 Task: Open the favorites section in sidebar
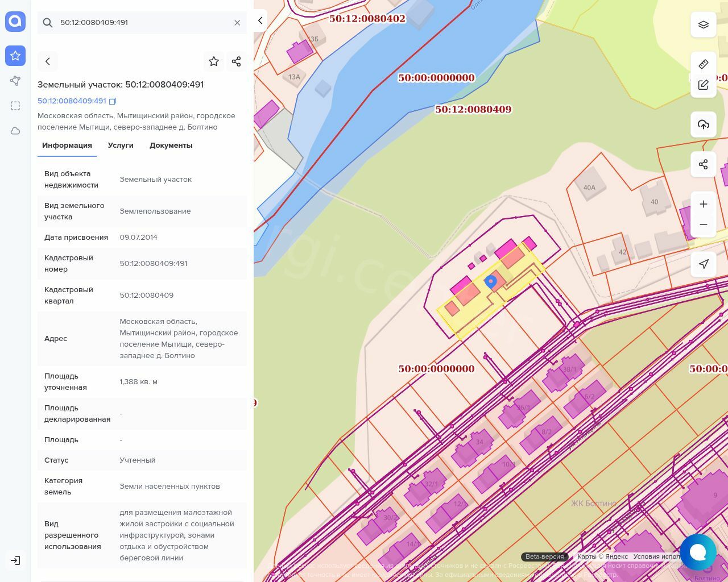pyautogui.click(x=15, y=56)
